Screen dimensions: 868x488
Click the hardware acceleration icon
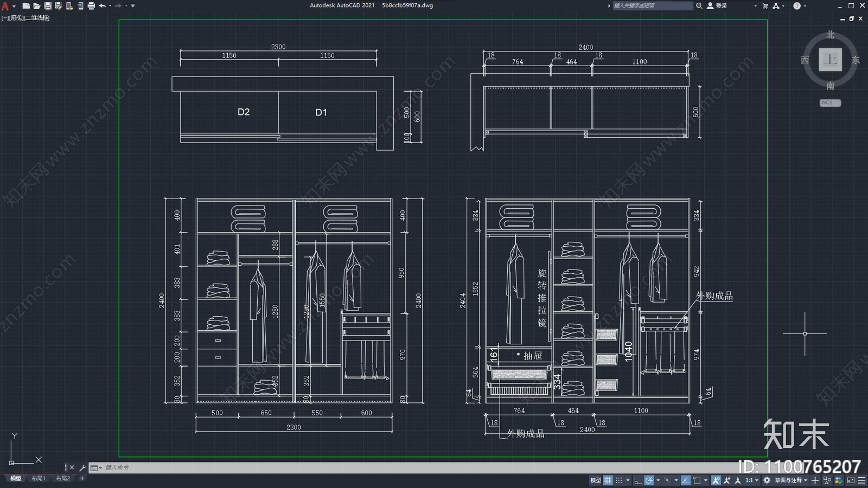pos(839,480)
